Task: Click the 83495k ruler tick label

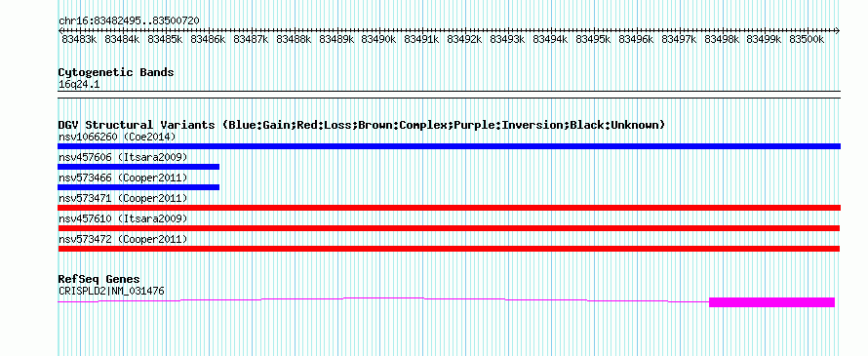Action: click(593, 40)
